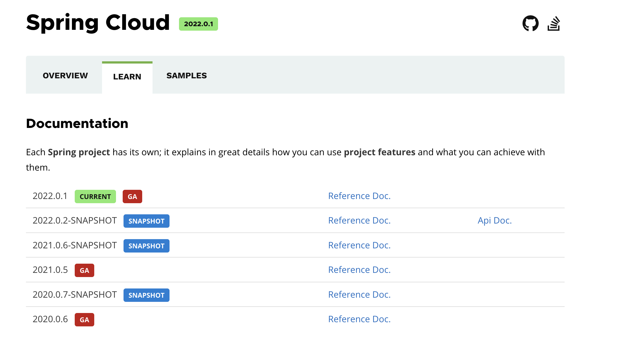Click the SNAPSHOT badge for 2021.0.6-SNAPSHOT
624x364 pixels.
pos(146,246)
